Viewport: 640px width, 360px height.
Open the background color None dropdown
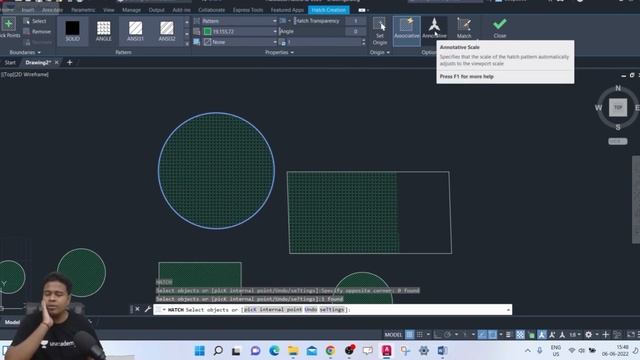pyautogui.click(x=240, y=42)
